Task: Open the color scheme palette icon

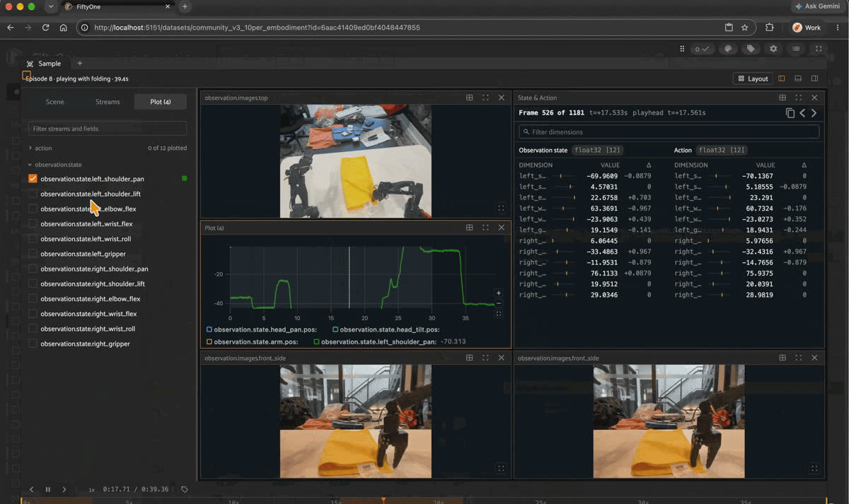Action: [x=727, y=49]
